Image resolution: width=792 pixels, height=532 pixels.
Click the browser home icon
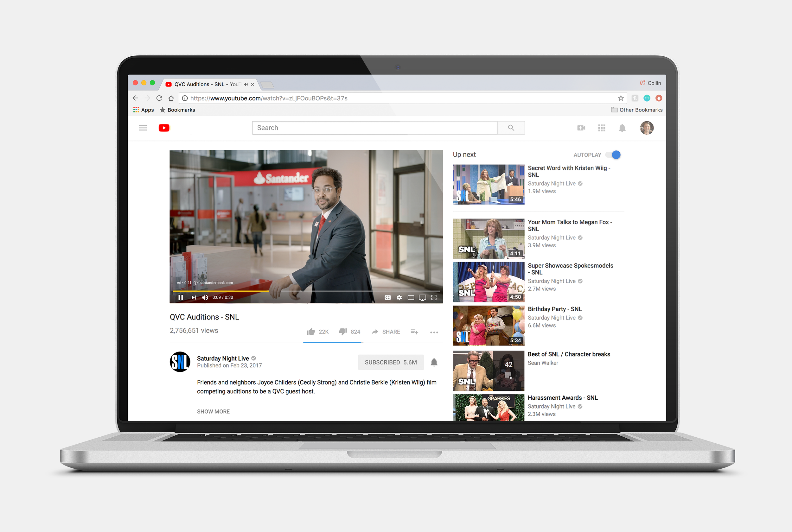point(171,98)
